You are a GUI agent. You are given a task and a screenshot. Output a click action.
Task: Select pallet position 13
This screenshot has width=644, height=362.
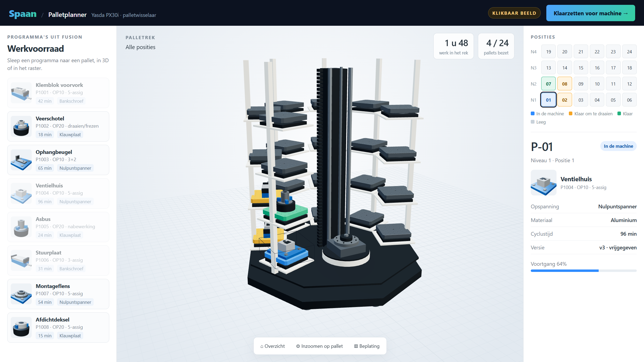tap(548, 68)
